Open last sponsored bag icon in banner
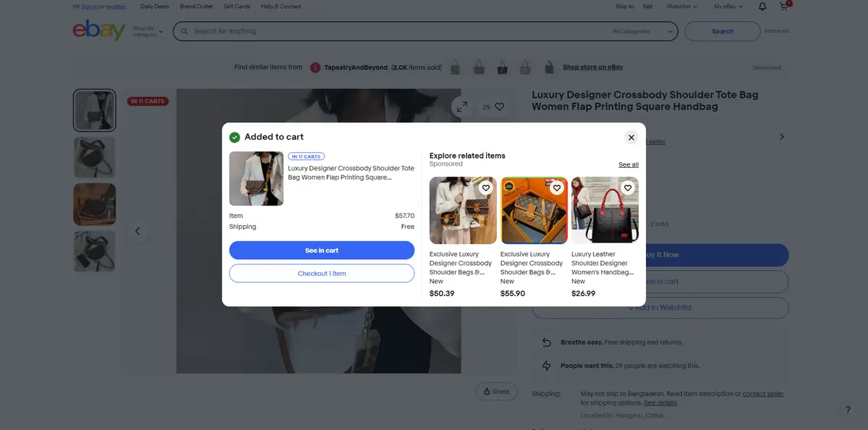 point(550,67)
